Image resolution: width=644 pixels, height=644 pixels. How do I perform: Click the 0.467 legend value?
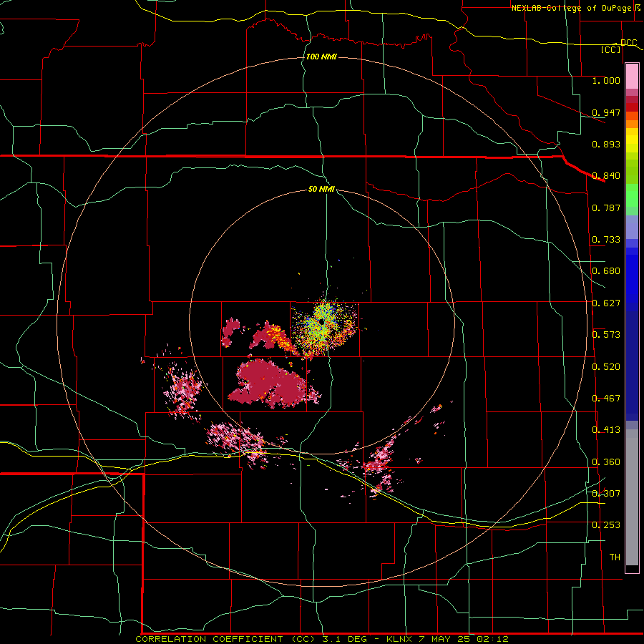(606, 399)
